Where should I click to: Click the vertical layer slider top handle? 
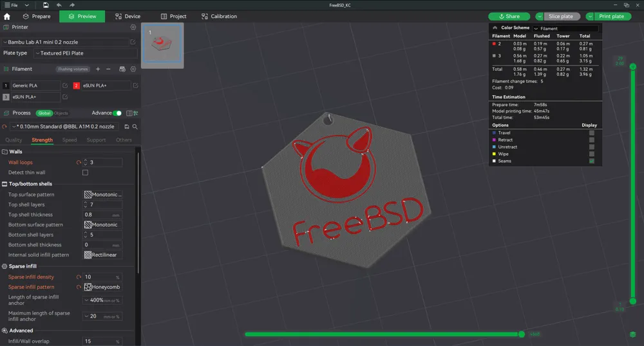tap(633, 66)
